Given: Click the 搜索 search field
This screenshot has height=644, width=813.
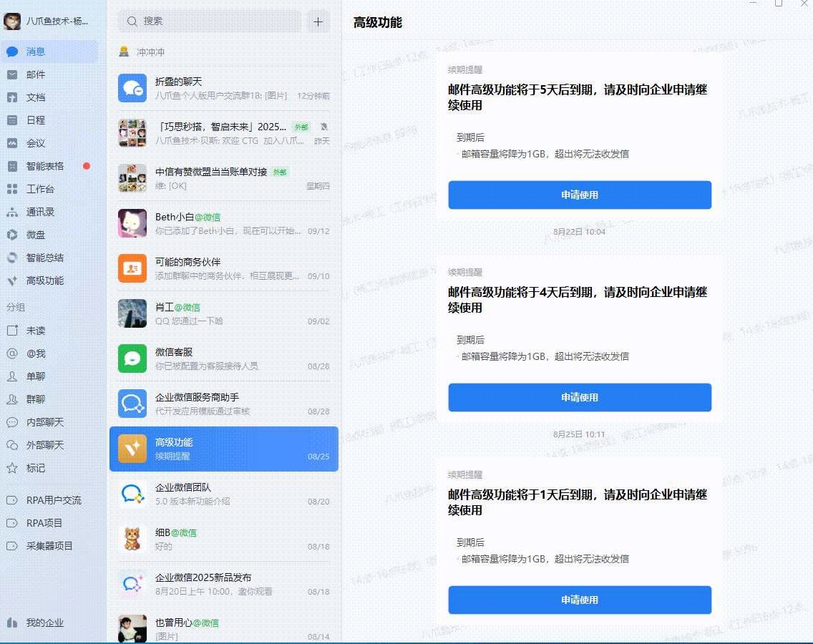Looking at the screenshot, I should (210, 21).
